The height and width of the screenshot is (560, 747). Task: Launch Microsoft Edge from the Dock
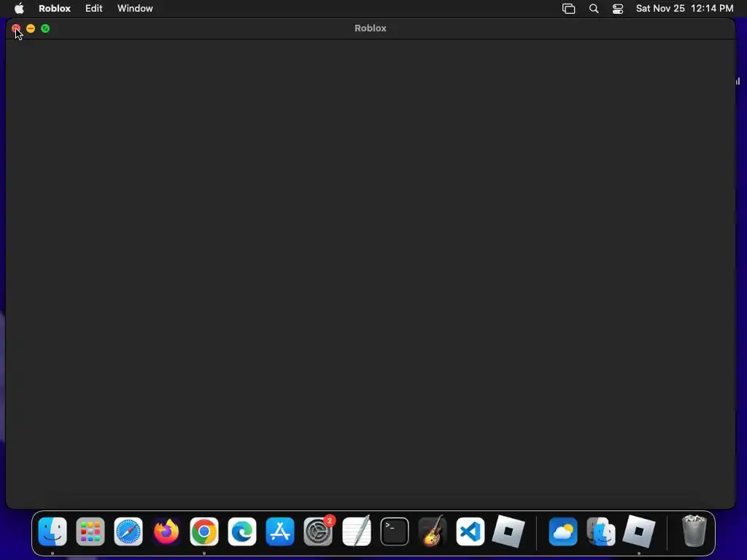point(242,532)
